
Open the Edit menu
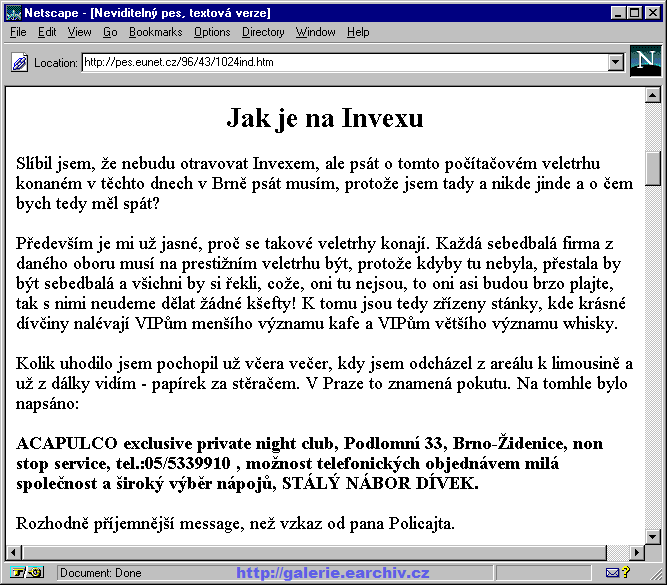(47, 32)
